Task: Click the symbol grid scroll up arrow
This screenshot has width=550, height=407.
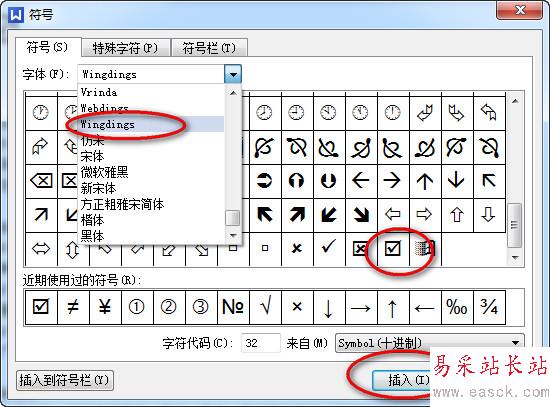Action: tap(515, 102)
